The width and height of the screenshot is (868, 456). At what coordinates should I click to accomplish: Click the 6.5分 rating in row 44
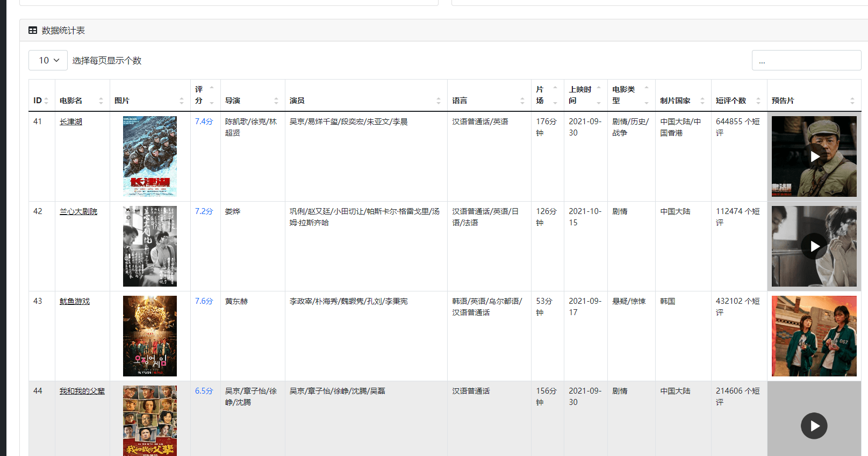(x=204, y=391)
